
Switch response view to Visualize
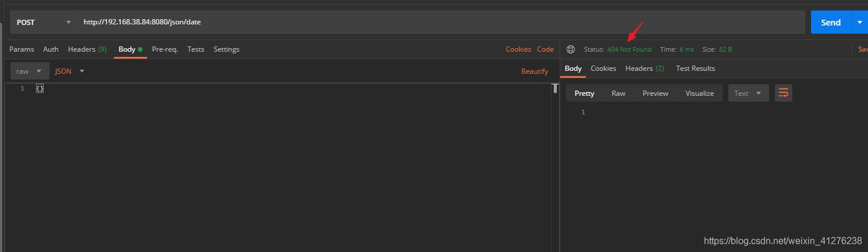coord(699,93)
